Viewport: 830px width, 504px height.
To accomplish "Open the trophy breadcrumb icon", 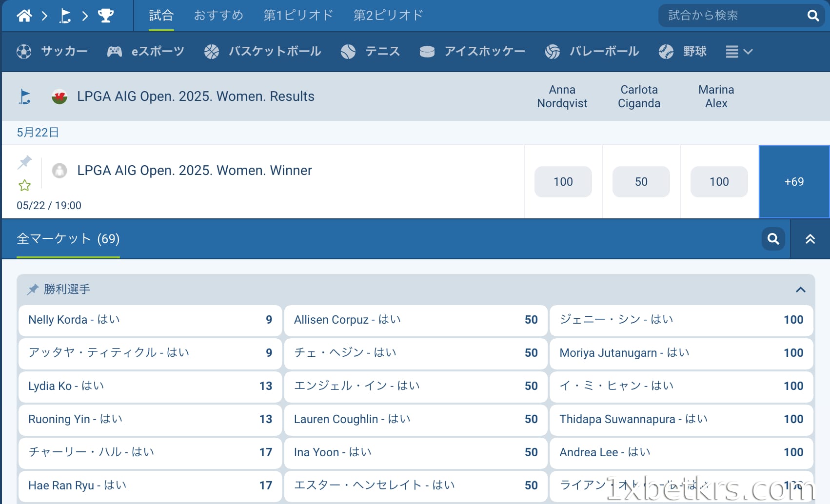I will (x=106, y=16).
